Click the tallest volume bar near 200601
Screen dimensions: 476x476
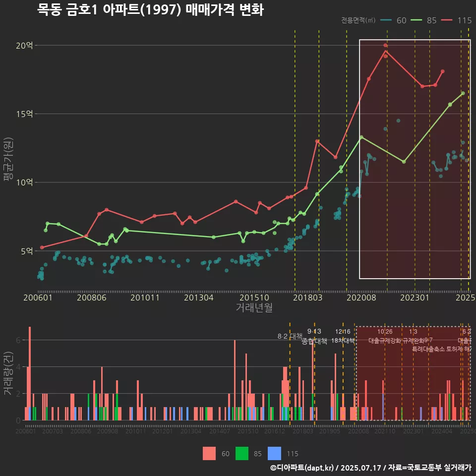30,373
